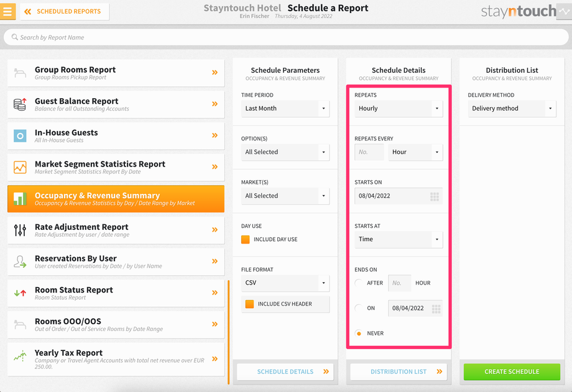Open the Starts On calendar picker icon
Image resolution: width=572 pixels, height=392 pixels.
coord(435,196)
